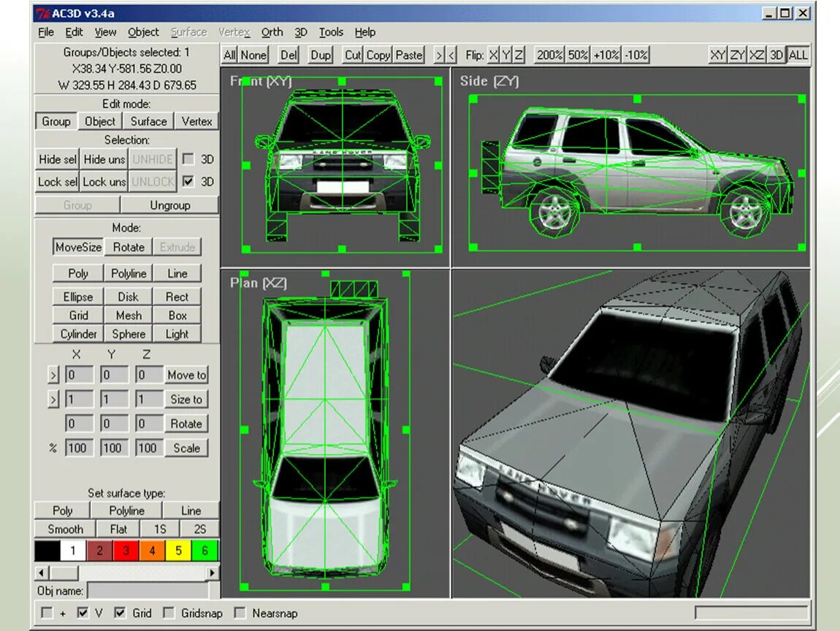The image size is (840, 631).
Task: Click the Size to button
Action: (186, 399)
